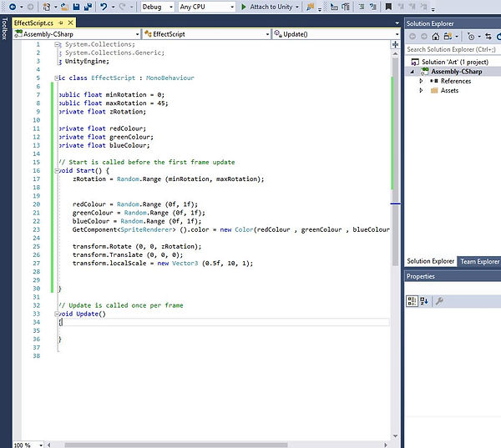Screen dimensions: 501x448
Task: Click the New Project icon
Action: click(47, 7)
